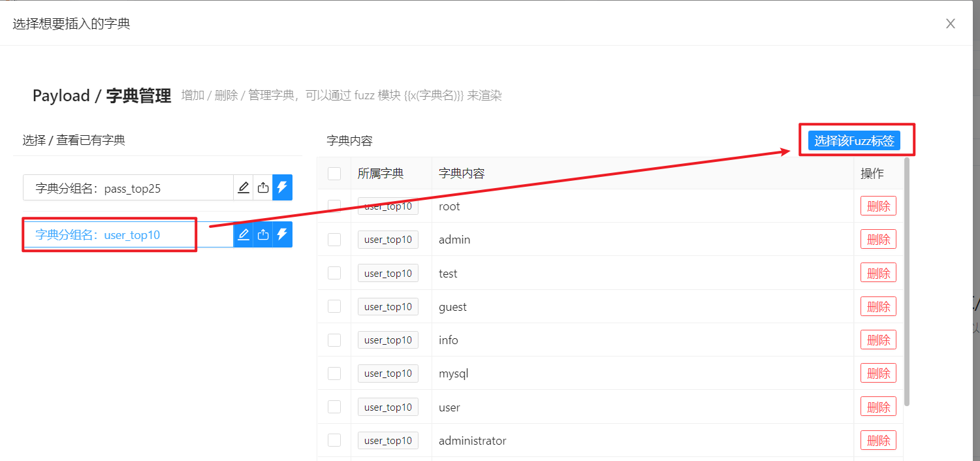Select the checkbox for the guest row
The height and width of the screenshot is (461, 980).
tap(334, 306)
